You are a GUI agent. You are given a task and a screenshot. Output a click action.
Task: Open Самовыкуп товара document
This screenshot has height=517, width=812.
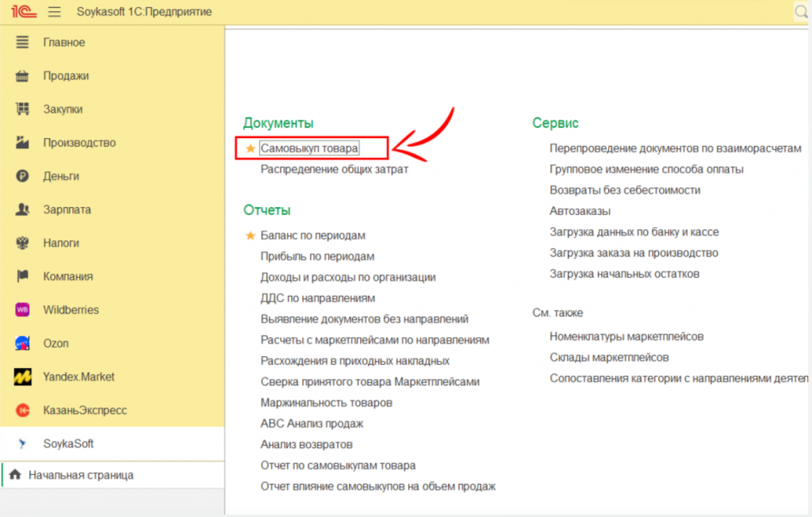(309, 148)
